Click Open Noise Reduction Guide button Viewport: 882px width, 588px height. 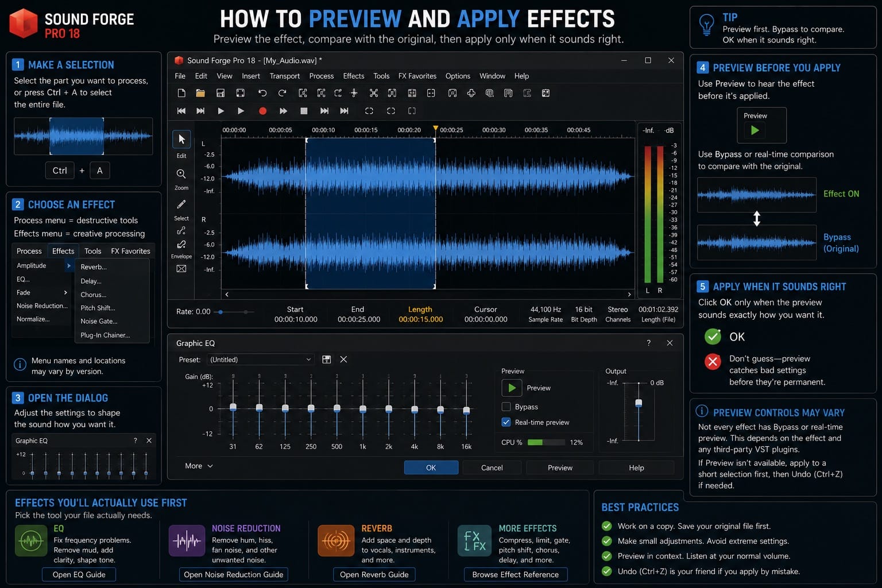point(233,574)
